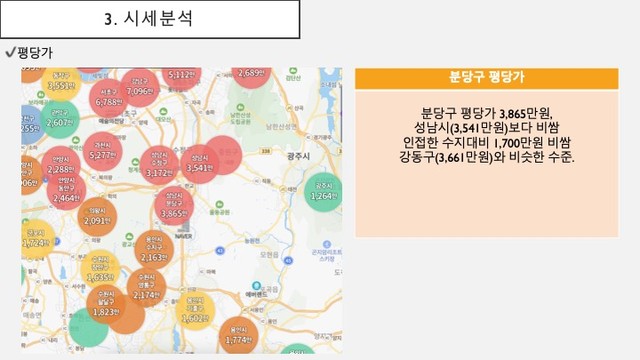
Task: Click the 의왕시 2,091만 bubble
Action: click(97, 217)
